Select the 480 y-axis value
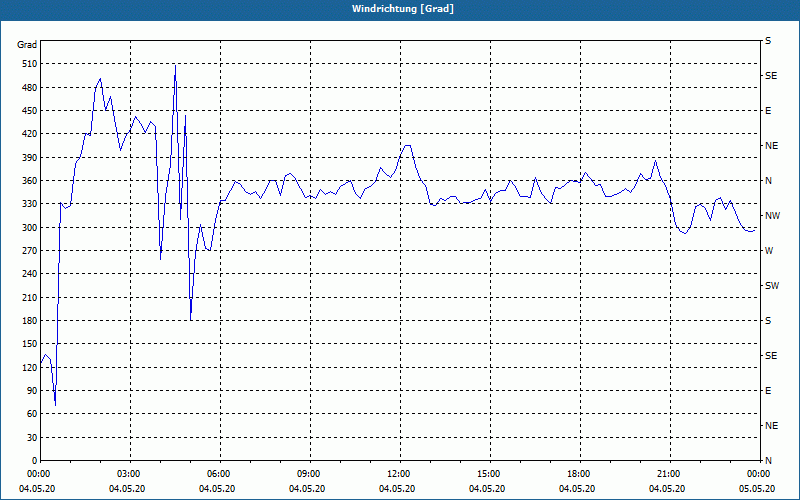The width and height of the screenshot is (800, 500). (29, 88)
